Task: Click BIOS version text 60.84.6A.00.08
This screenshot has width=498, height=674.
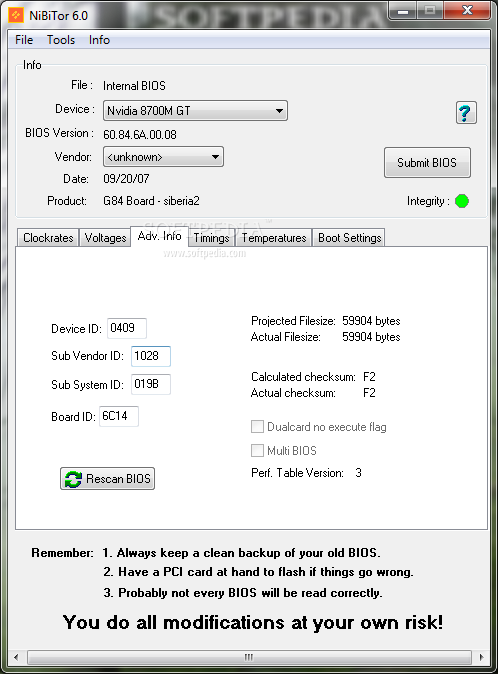Action: click(140, 135)
